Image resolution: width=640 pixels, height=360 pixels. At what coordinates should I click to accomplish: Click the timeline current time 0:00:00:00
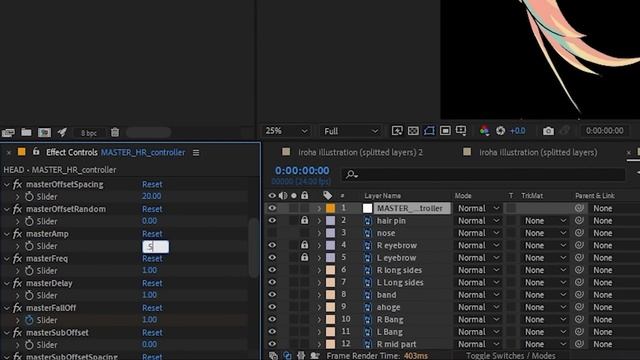[x=302, y=171]
